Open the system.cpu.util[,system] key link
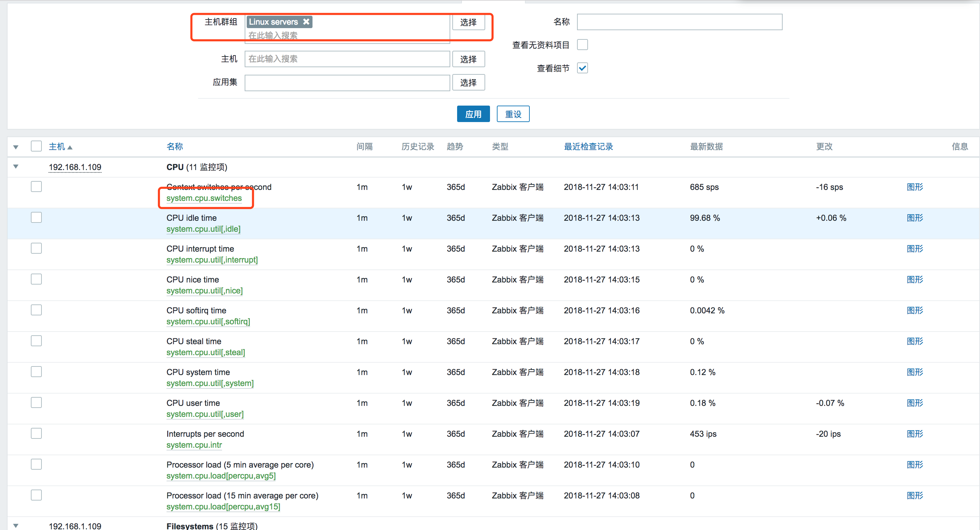 pyautogui.click(x=210, y=383)
